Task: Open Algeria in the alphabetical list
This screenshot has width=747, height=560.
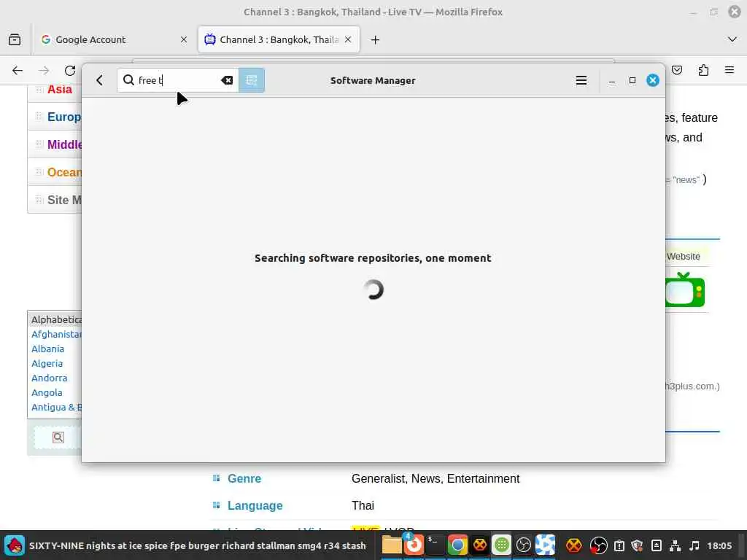Action: (47, 363)
